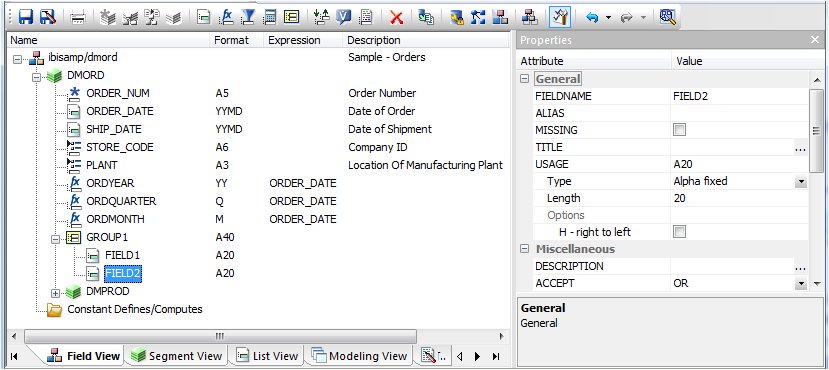Click the Insert Group yellow icon
The width and height of the screenshot is (829, 370).
[291, 17]
